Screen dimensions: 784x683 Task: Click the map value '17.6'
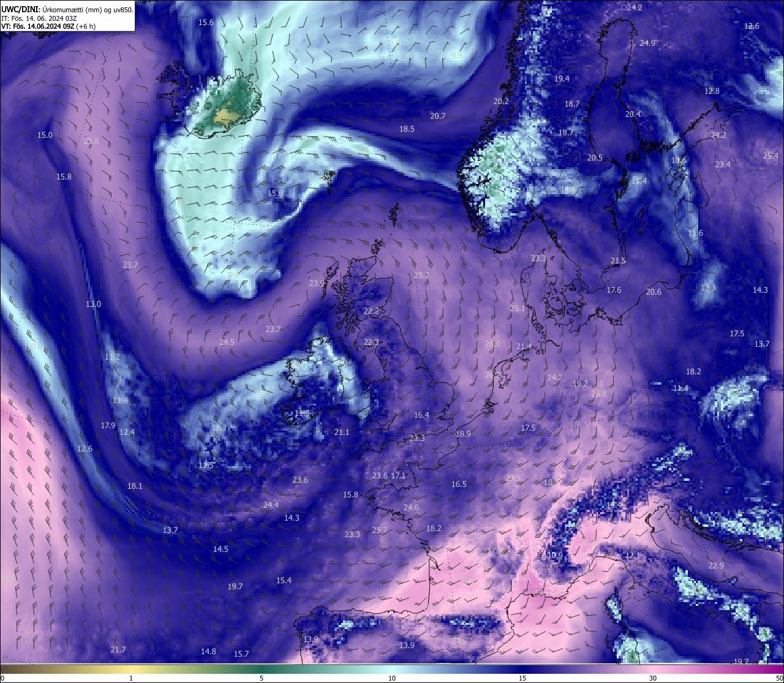[x=614, y=290]
